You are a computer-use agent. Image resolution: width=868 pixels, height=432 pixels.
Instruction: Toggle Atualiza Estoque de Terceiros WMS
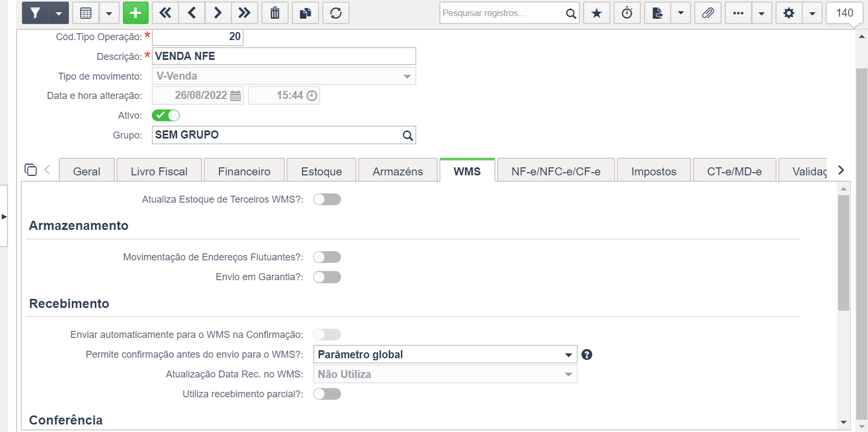point(327,199)
